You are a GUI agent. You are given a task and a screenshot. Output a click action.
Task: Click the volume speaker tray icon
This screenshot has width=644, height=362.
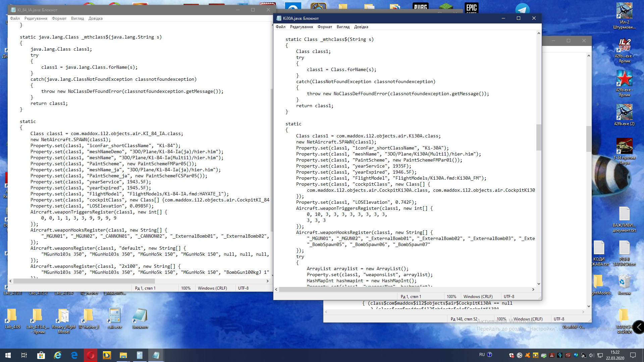[x=591, y=355]
